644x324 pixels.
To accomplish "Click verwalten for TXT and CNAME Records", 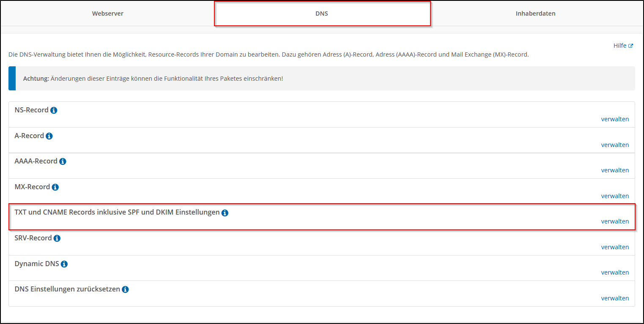I will click(x=615, y=221).
